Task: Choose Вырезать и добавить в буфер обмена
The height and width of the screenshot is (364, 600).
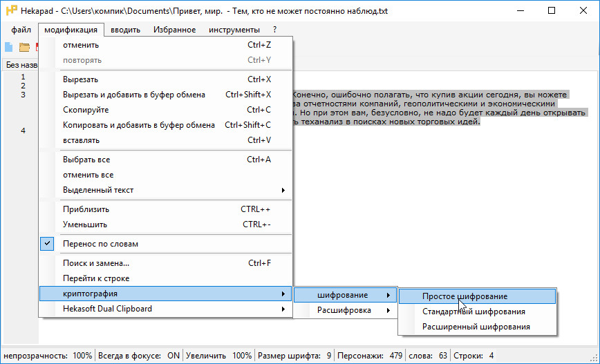Action: tap(166, 95)
